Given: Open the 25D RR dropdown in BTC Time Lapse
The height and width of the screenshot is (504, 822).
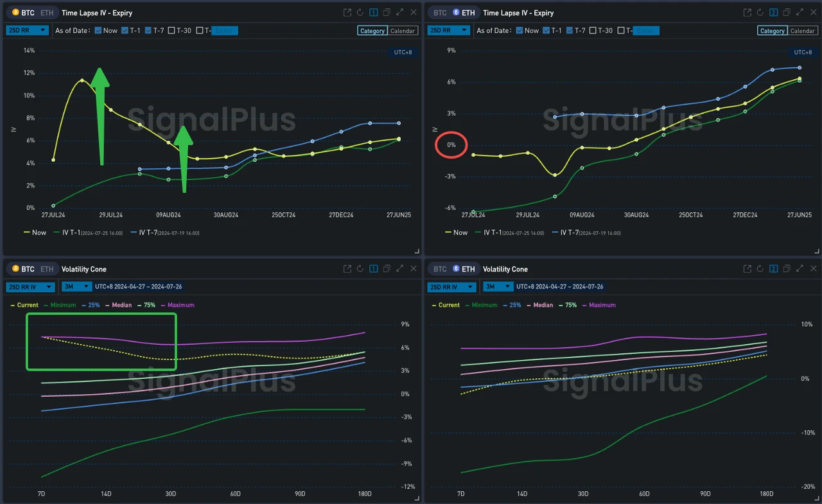Looking at the screenshot, I should click(27, 30).
